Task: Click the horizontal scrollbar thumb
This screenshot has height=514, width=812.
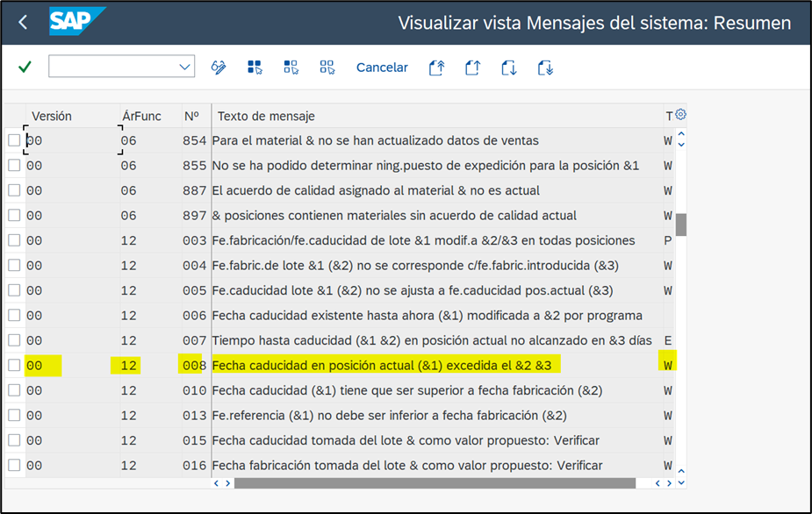Action: [435, 483]
